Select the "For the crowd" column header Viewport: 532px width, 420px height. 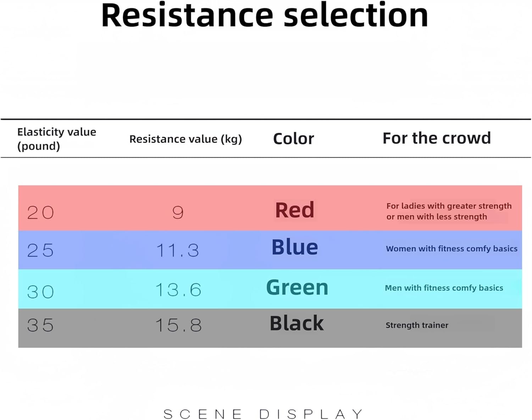point(436,138)
